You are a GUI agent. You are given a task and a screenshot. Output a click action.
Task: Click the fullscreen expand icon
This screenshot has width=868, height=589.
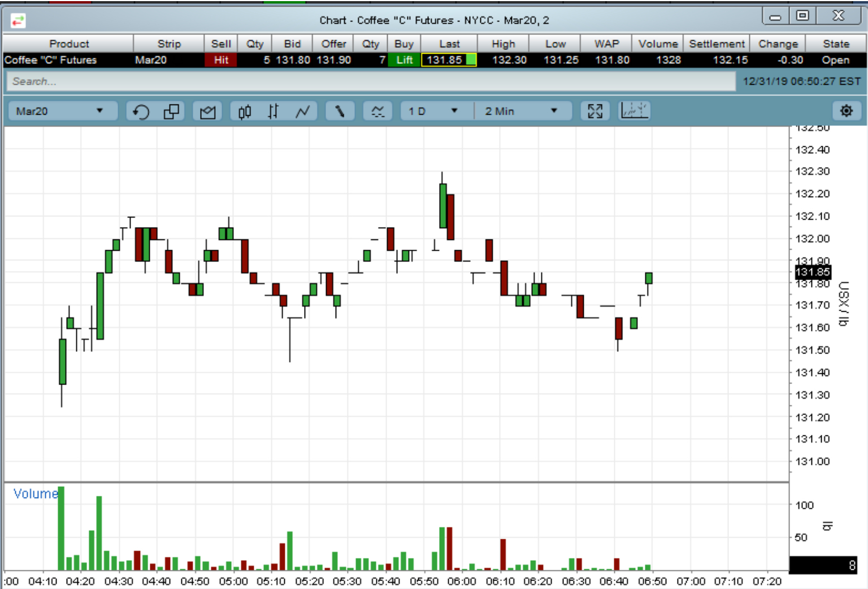pyautogui.click(x=595, y=111)
